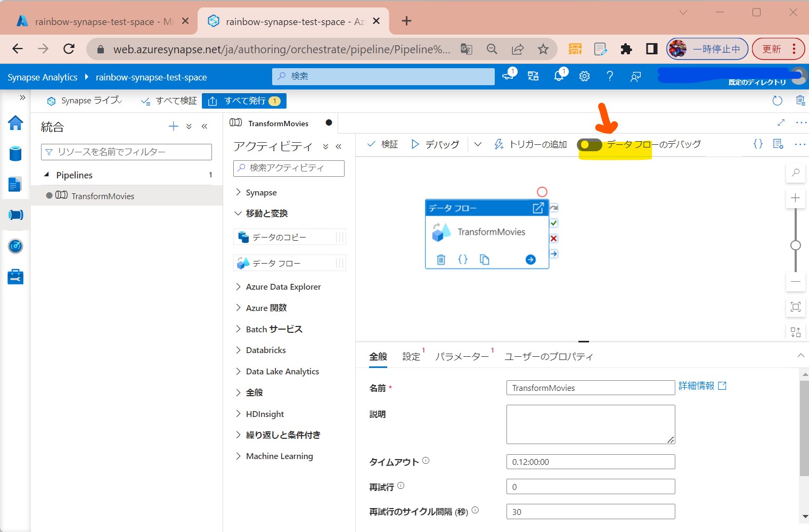The width and height of the screenshot is (809, 532).
Task: Click canvas search magnifier icon
Action: [x=796, y=173]
